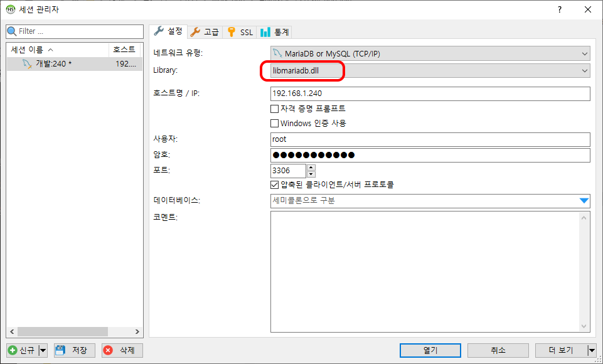Open the blue 데이터베이스 dropdown arrow

click(584, 201)
